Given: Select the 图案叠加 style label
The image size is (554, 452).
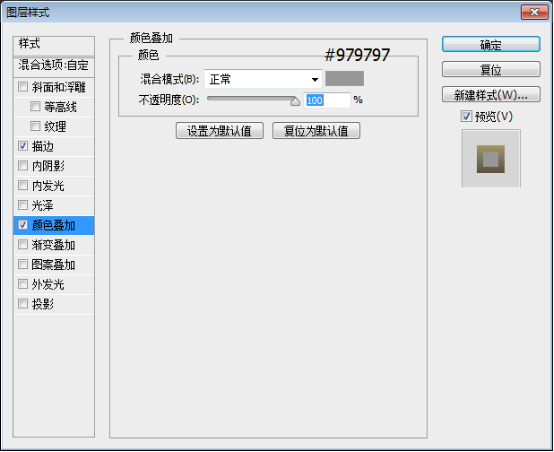Looking at the screenshot, I should (x=53, y=265).
